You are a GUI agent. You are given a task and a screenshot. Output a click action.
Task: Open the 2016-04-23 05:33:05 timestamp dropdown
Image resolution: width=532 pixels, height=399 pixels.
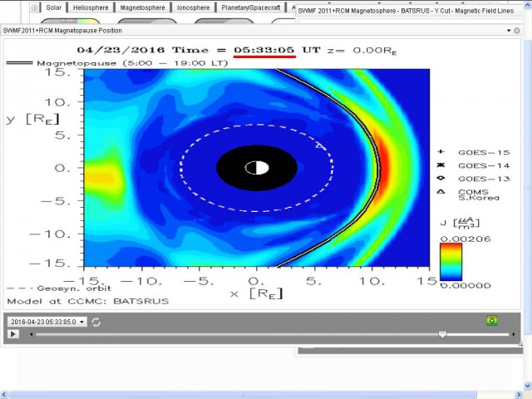coord(47,322)
